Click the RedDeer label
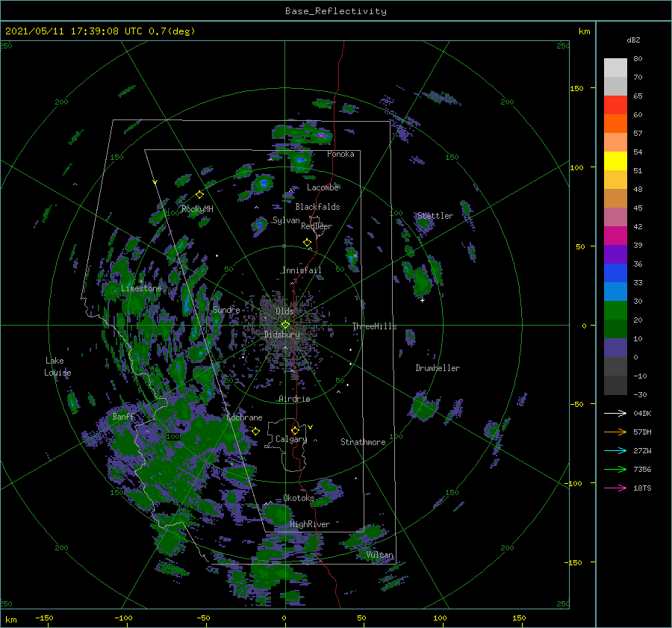 point(317,226)
